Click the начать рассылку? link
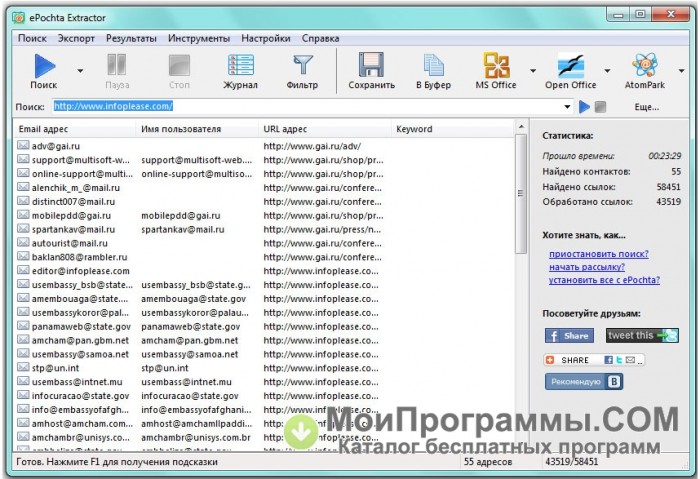 coord(587,267)
